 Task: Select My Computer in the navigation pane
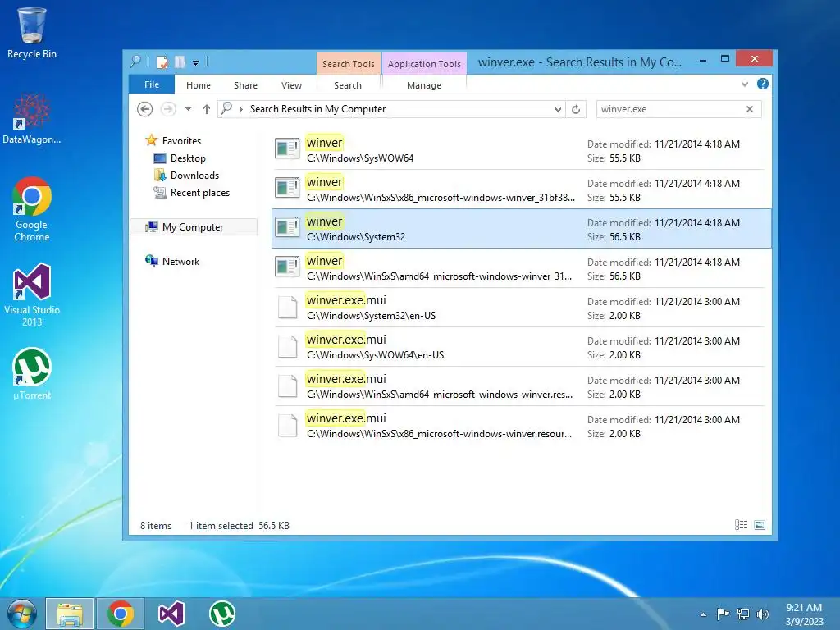[x=194, y=227]
